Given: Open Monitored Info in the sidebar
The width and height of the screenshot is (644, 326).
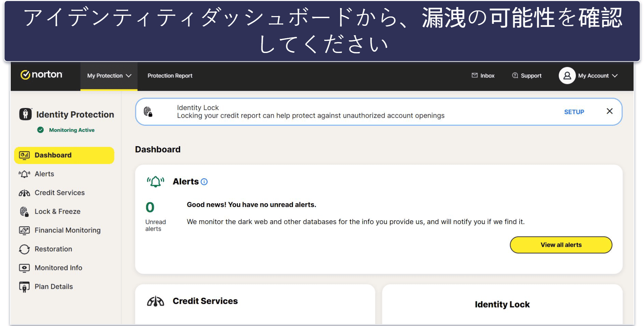Looking at the screenshot, I should (58, 268).
